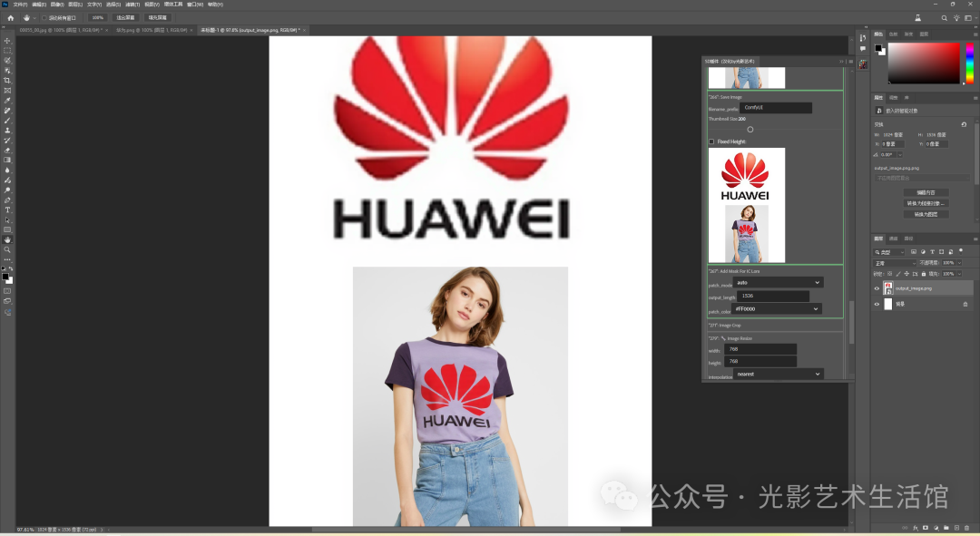Image resolution: width=980 pixels, height=536 pixels.
Task: Select the Zoom tool
Action: pyautogui.click(x=7, y=250)
